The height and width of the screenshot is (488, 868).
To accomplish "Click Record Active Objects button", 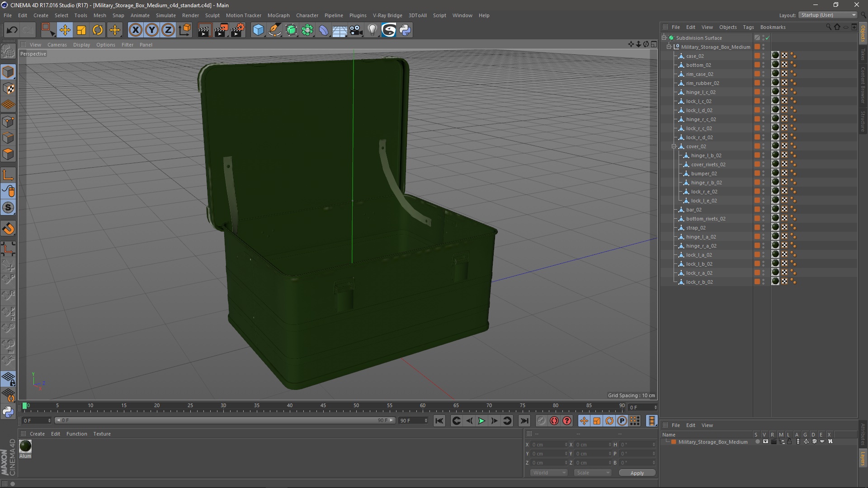I will [541, 421].
